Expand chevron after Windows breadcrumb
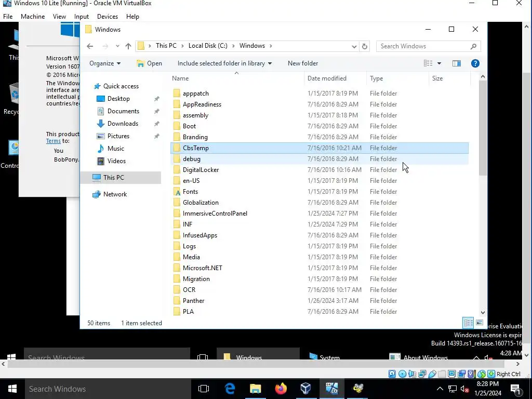The width and height of the screenshot is (532, 399). 271,46
